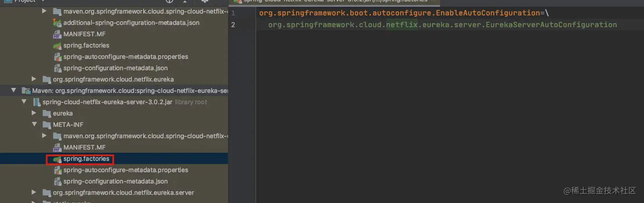
Task: Click folder icon of maven.org folder under eureka-server META-INF
Action: 57,136
